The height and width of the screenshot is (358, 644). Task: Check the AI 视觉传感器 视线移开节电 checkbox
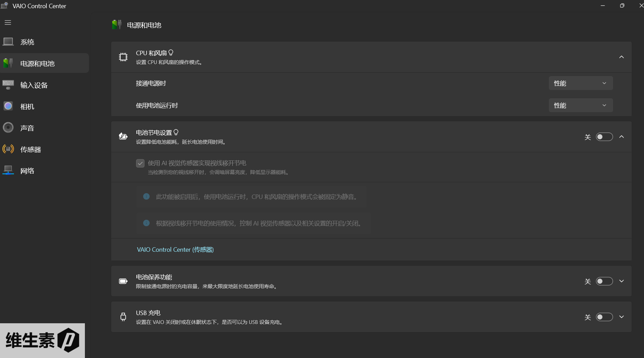tap(140, 164)
